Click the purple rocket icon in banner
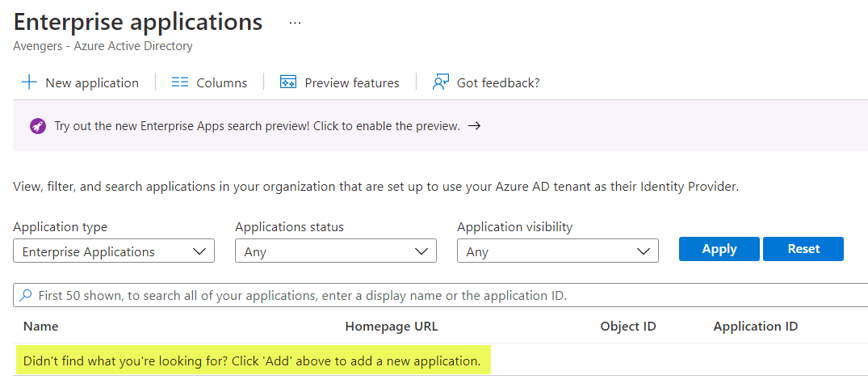The width and height of the screenshot is (868, 388). click(x=38, y=126)
